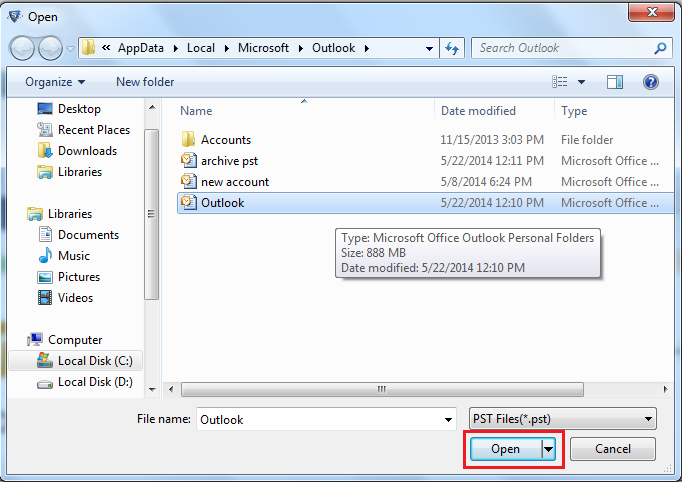Select the archive pst file
This screenshot has height=482, width=682.
[229, 161]
